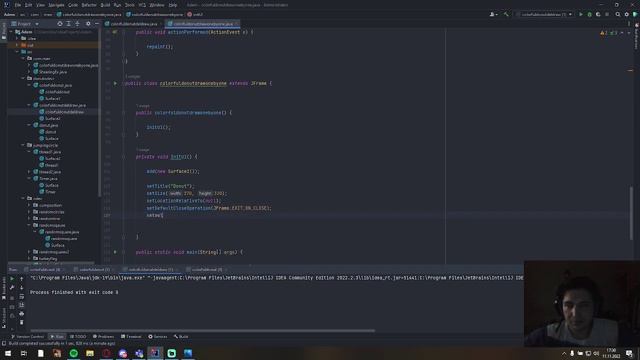Open the Navigate menu

pyautogui.click(x=56, y=5)
